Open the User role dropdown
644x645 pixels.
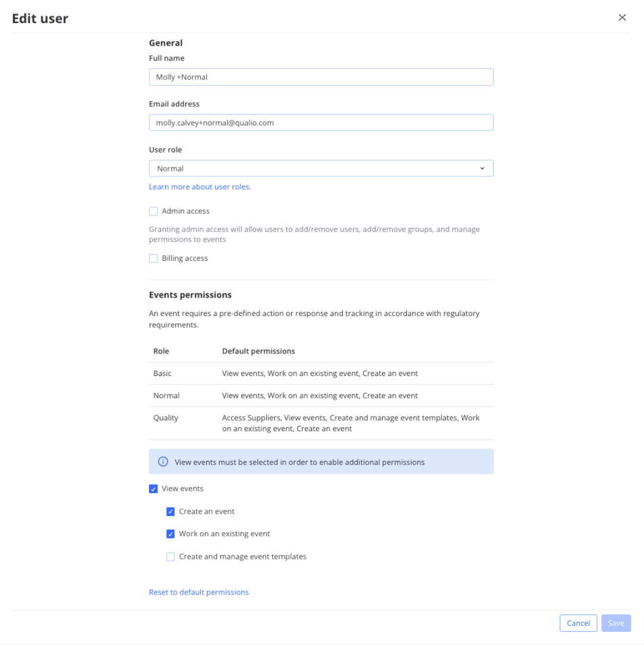coord(321,168)
